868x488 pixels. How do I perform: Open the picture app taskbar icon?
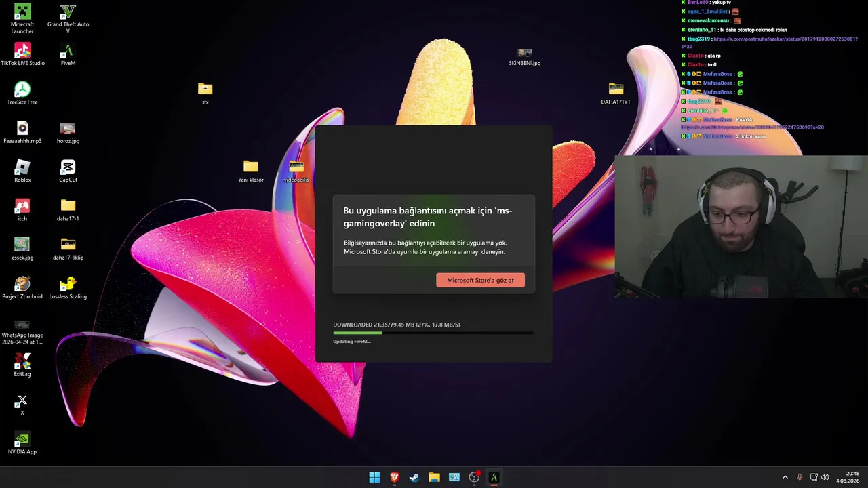click(454, 477)
